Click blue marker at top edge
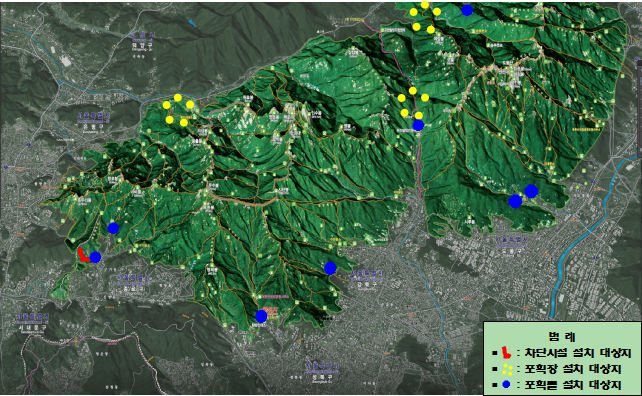This screenshot has height=396, width=642. 467,10
